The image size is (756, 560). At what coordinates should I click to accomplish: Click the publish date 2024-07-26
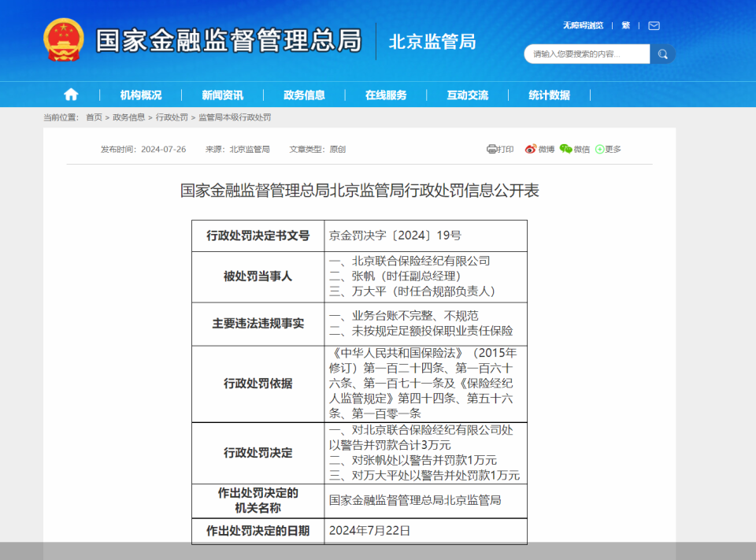(164, 150)
